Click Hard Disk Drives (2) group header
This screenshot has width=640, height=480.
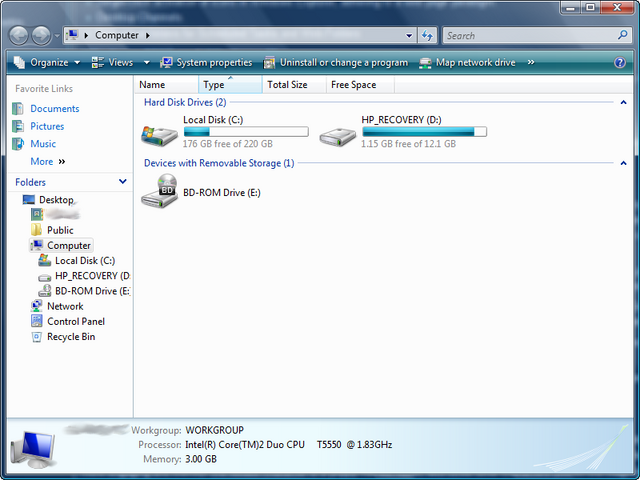[185, 102]
